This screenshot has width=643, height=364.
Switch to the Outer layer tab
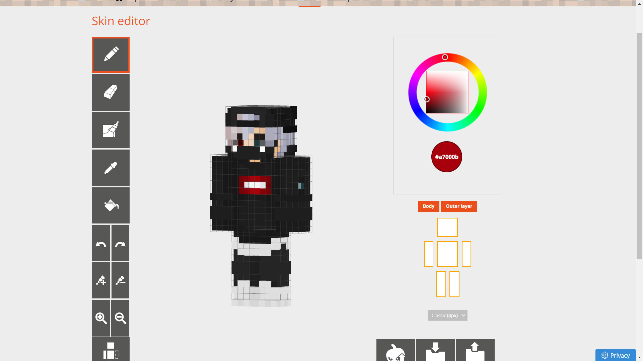click(459, 206)
